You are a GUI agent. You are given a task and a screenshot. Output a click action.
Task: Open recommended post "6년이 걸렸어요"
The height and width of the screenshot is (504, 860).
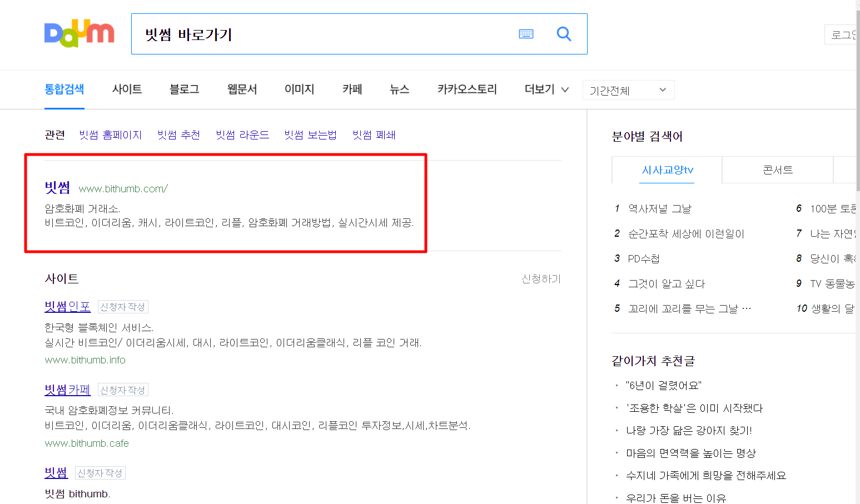[x=664, y=386]
